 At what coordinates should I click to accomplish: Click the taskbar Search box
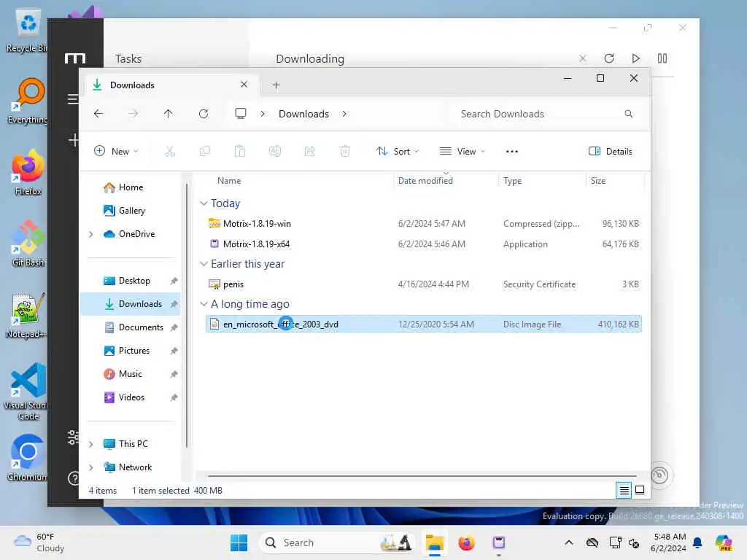tap(338, 542)
